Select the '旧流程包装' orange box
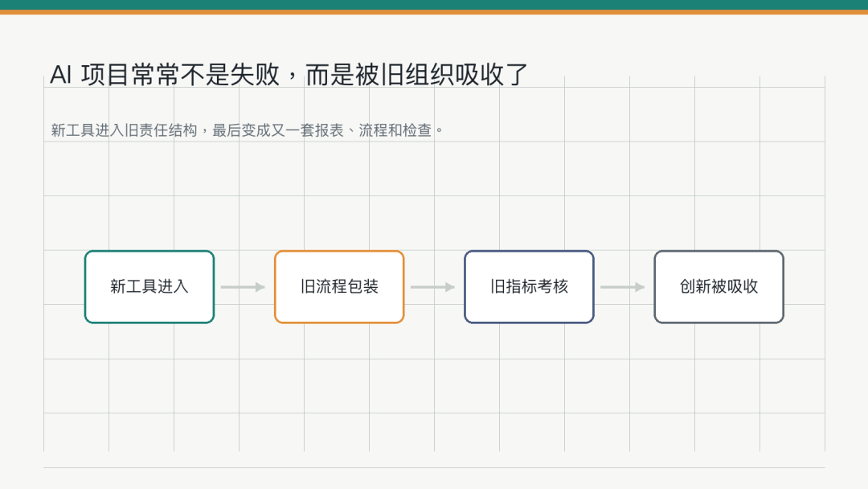The width and height of the screenshot is (868, 489). (x=339, y=287)
